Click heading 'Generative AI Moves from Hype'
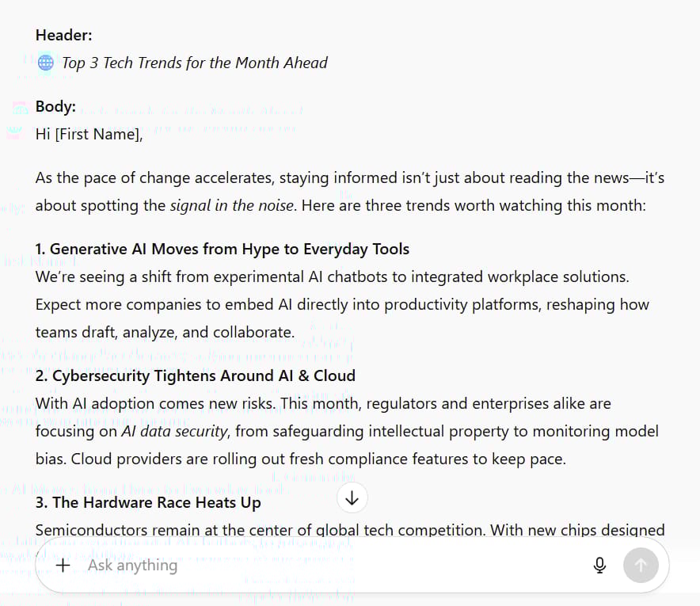This screenshot has height=606, width=700. tap(223, 250)
